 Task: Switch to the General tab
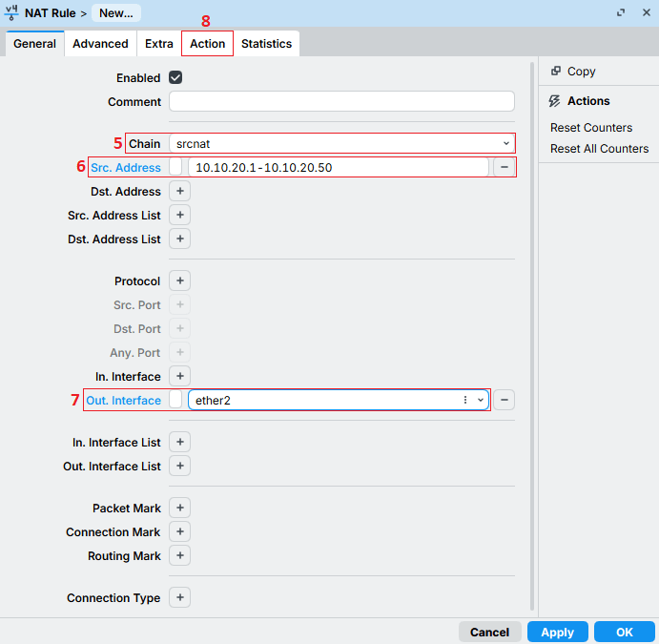pyautogui.click(x=34, y=44)
